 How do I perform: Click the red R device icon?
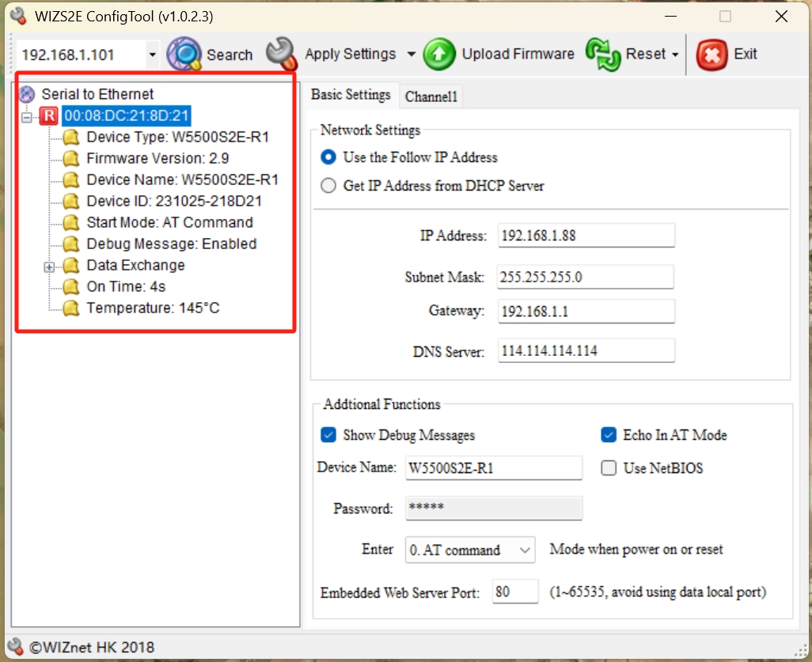point(49,115)
